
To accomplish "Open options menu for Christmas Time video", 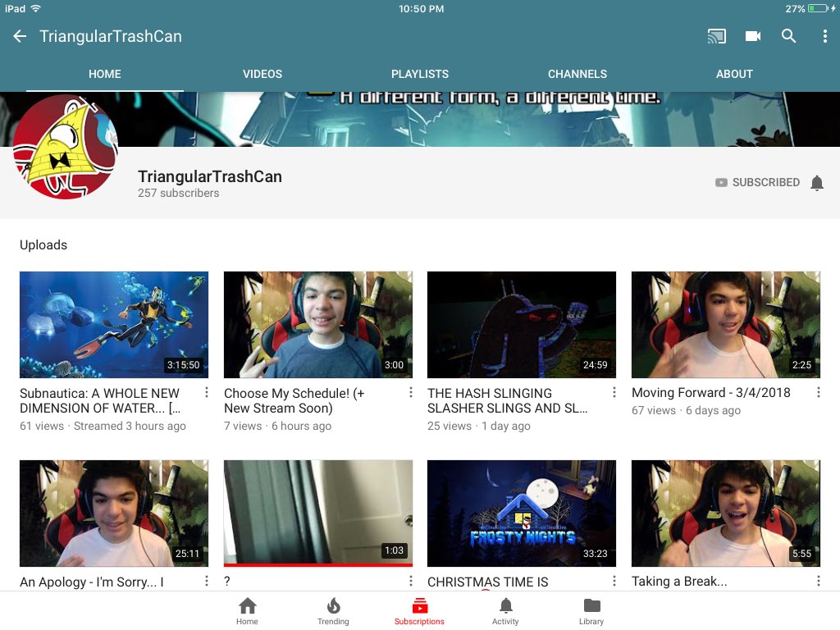I will 614,582.
